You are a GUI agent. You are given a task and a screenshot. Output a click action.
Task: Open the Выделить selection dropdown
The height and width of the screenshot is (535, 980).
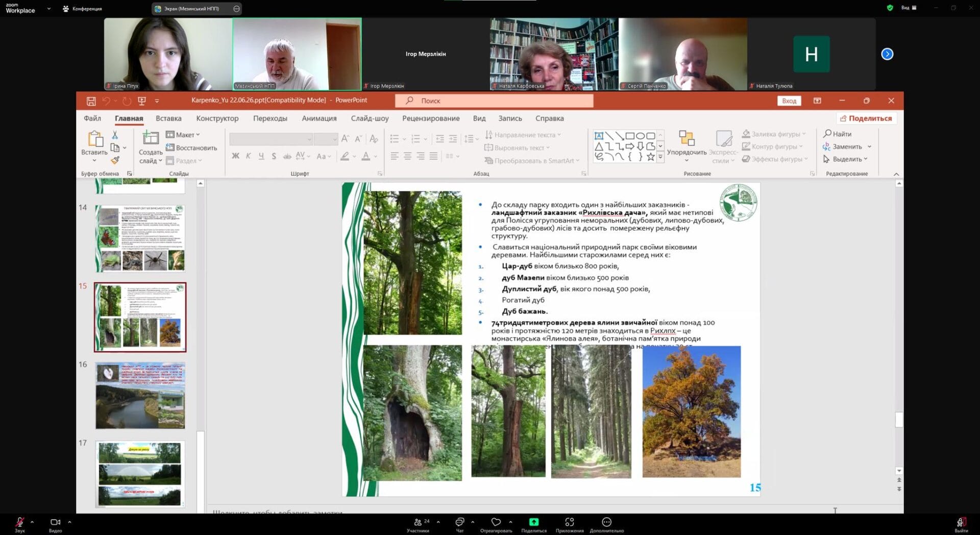846,159
